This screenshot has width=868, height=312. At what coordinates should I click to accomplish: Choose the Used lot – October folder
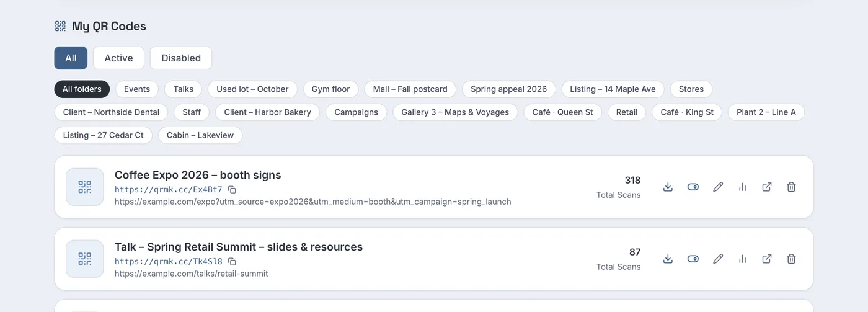pyautogui.click(x=252, y=89)
